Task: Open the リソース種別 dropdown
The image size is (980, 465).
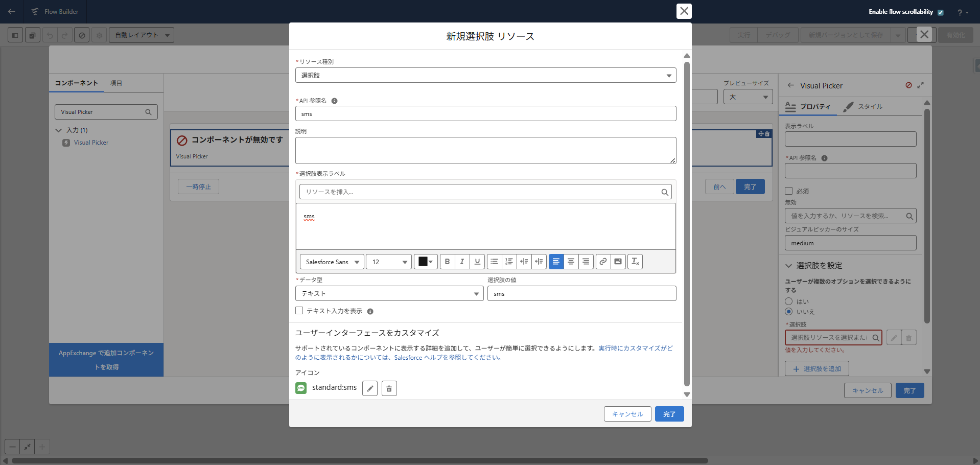Action: (485, 76)
